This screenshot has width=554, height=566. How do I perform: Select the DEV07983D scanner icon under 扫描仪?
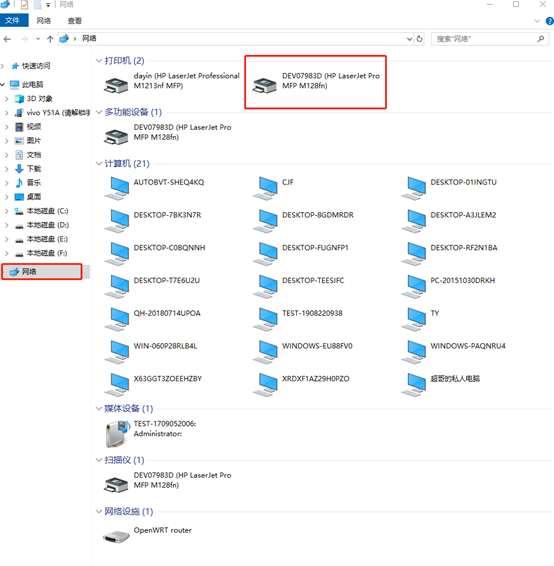point(116,485)
